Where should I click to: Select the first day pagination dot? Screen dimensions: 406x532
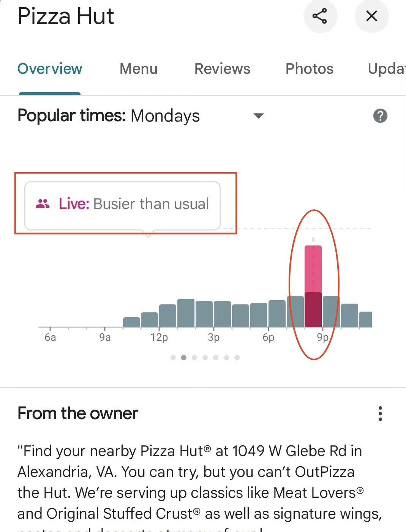pos(173,358)
